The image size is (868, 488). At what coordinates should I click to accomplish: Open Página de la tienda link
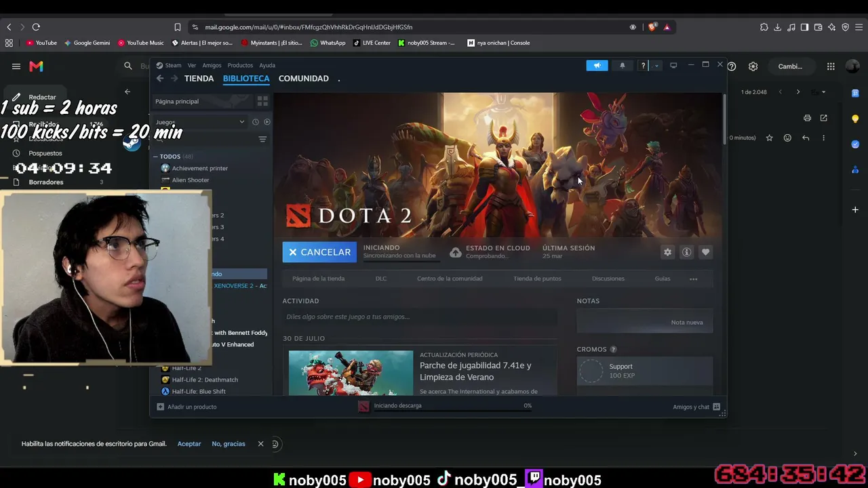click(318, 279)
